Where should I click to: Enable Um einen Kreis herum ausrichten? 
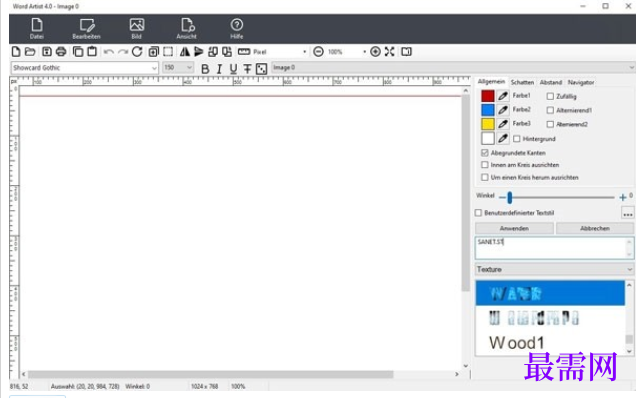click(485, 177)
